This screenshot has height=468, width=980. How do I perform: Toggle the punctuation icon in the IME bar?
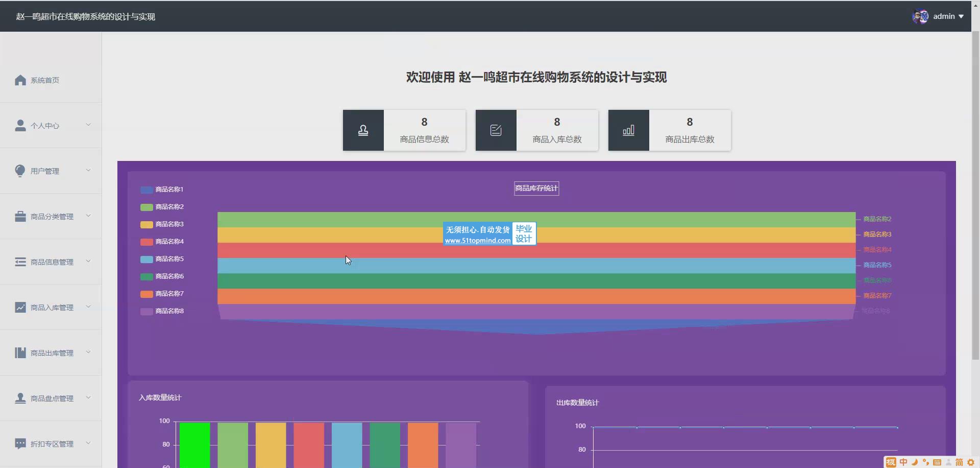point(926,462)
